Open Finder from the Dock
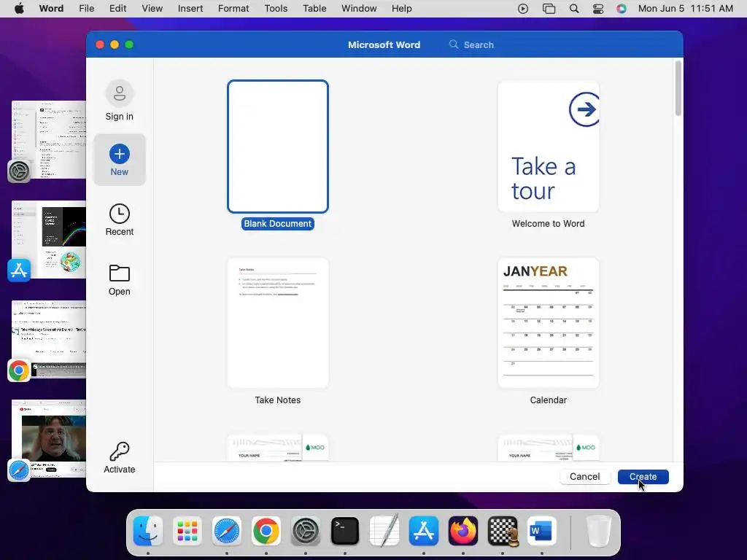Viewport: 747px width, 560px height. coord(148,531)
